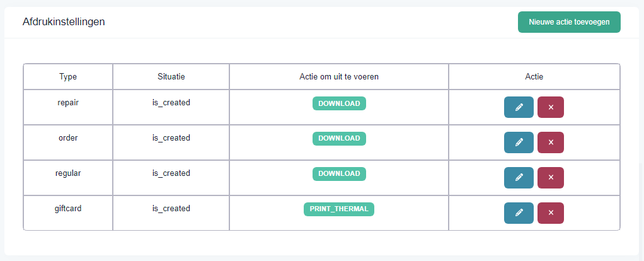Open editor for the regular row
The width and height of the screenshot is (644, 261).
pos(519,178)
